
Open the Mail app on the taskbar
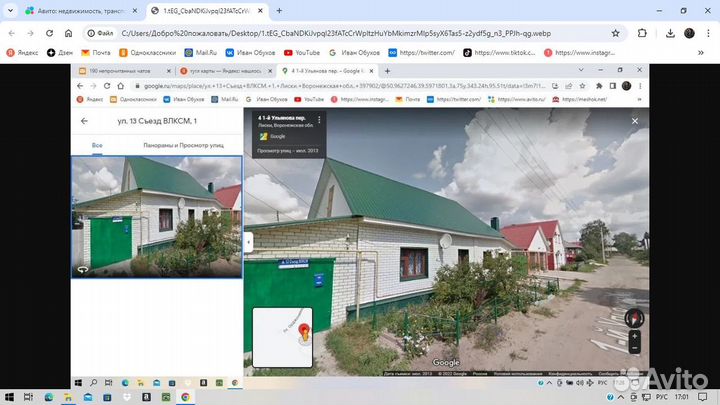coord(88,397)
